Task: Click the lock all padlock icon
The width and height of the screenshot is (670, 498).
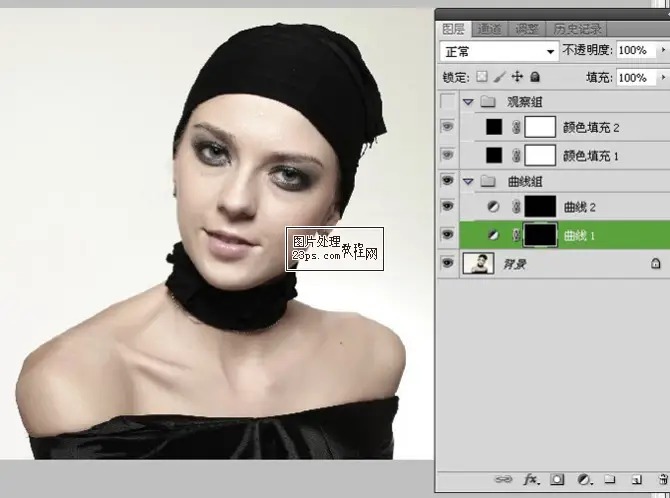Action: click(x=534, y=76)
